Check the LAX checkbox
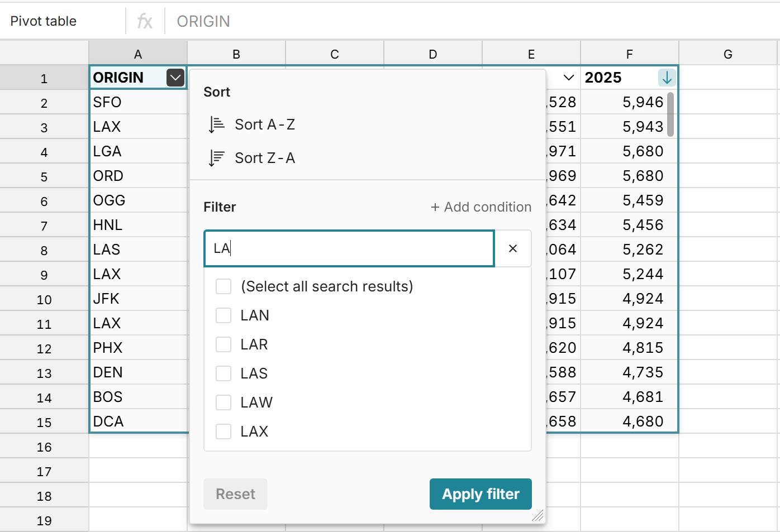780x532 pixels. pos(223,431)
